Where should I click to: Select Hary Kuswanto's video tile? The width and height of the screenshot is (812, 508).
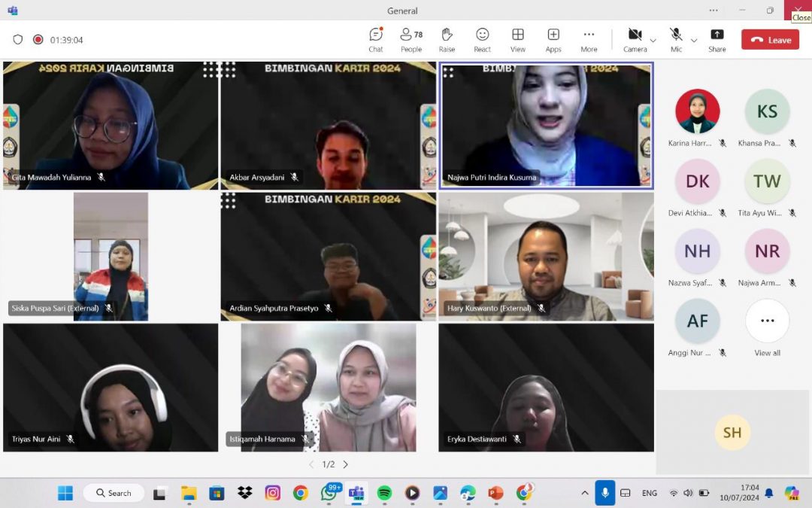(546, 256)
